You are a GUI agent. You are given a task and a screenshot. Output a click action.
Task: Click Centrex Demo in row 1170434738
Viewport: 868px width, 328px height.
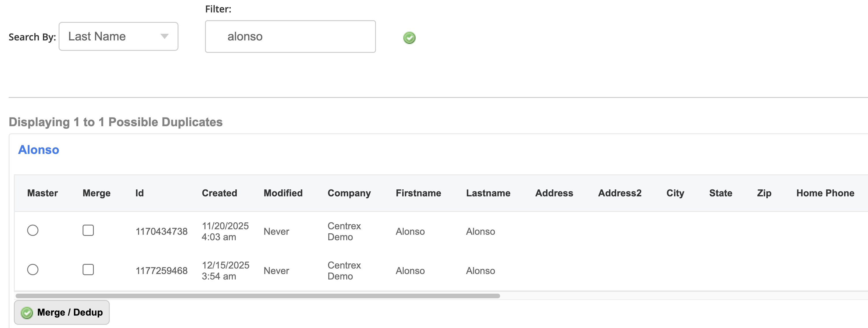tap(344, 231)
